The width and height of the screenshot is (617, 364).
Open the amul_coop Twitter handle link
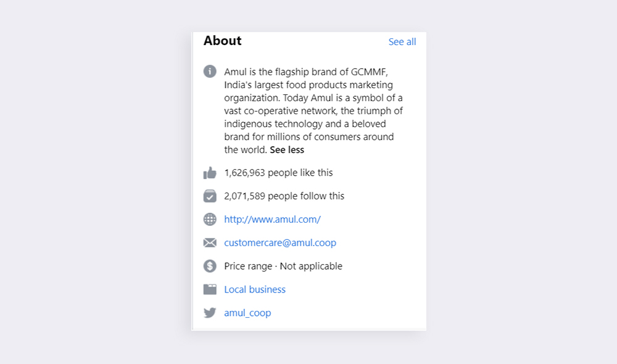247,313
